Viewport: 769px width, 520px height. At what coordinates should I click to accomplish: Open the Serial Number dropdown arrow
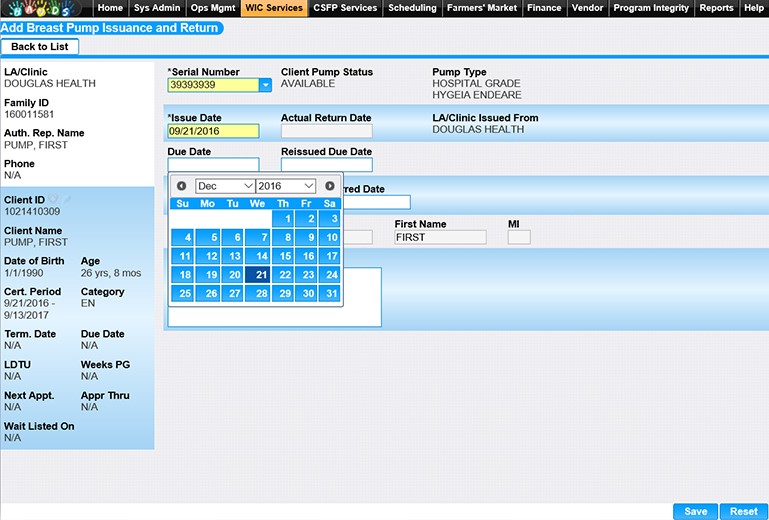click(265, 85)
